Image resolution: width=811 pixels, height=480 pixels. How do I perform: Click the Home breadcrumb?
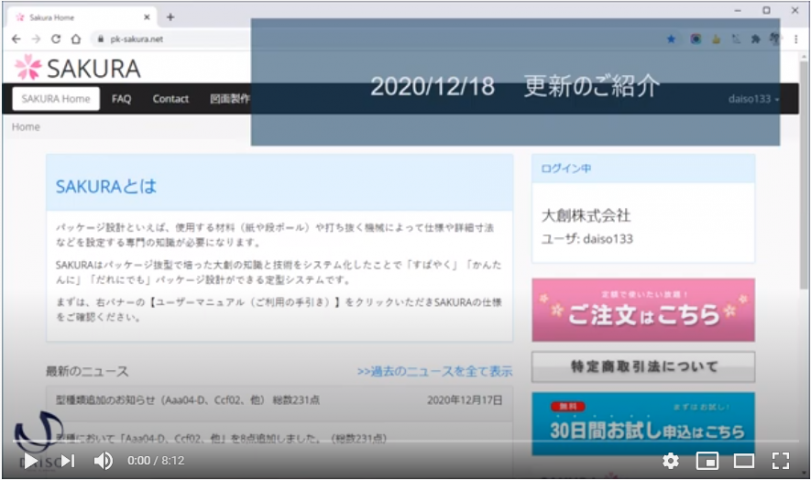click(x=26, y=127)
